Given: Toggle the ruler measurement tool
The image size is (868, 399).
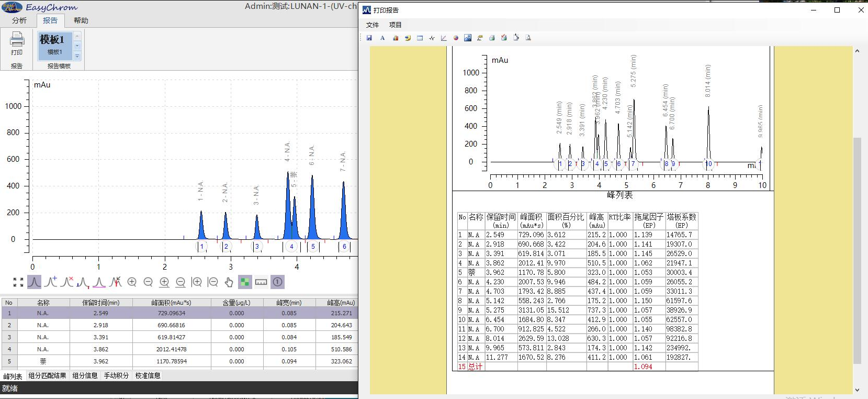Looking at the screenshot, I should [261, 282].
